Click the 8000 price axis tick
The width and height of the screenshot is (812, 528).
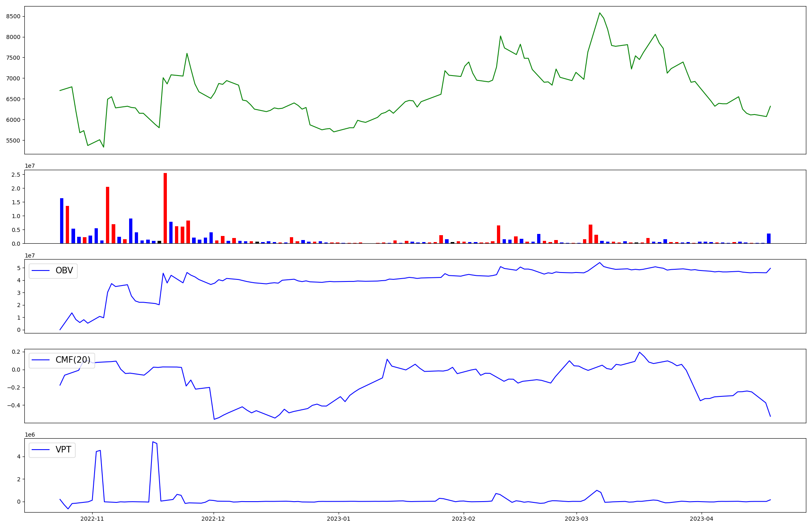[x=13, y=37]
